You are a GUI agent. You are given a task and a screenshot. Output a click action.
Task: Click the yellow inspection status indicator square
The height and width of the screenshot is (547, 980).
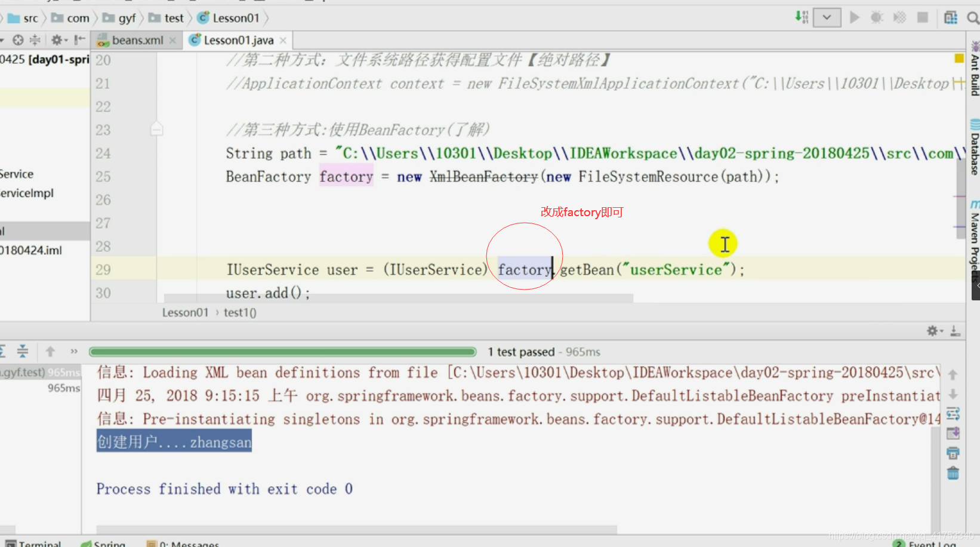[959, 58]
